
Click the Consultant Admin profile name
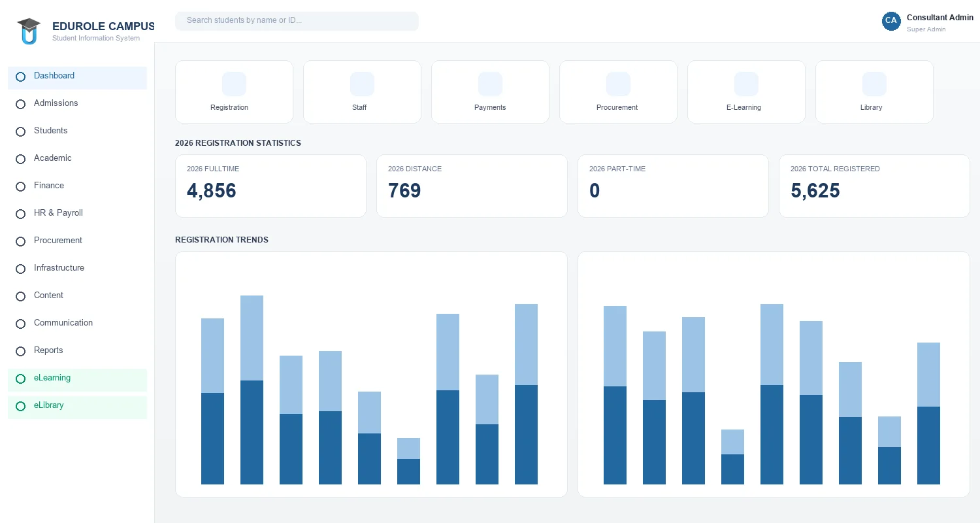(x=940, y=18)
